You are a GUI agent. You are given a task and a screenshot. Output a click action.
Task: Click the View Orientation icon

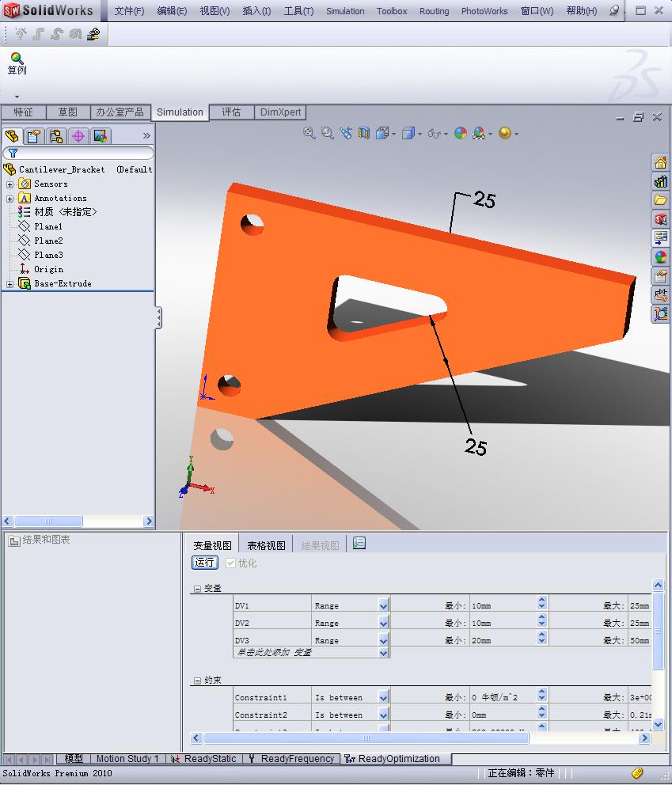382,133
